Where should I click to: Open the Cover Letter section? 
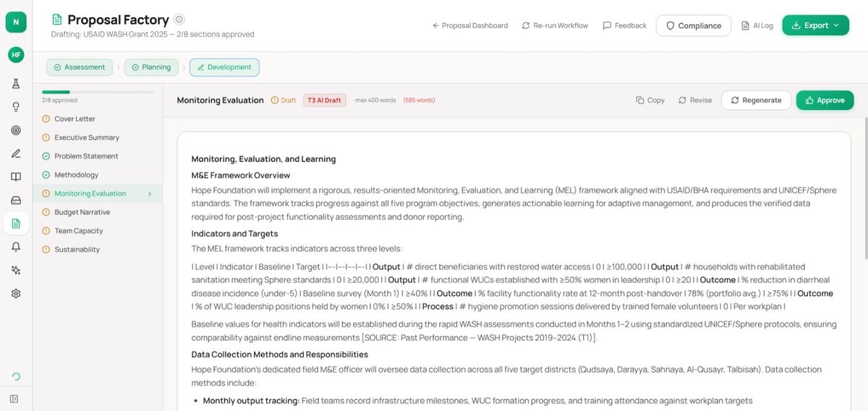(x=98, y=119)
